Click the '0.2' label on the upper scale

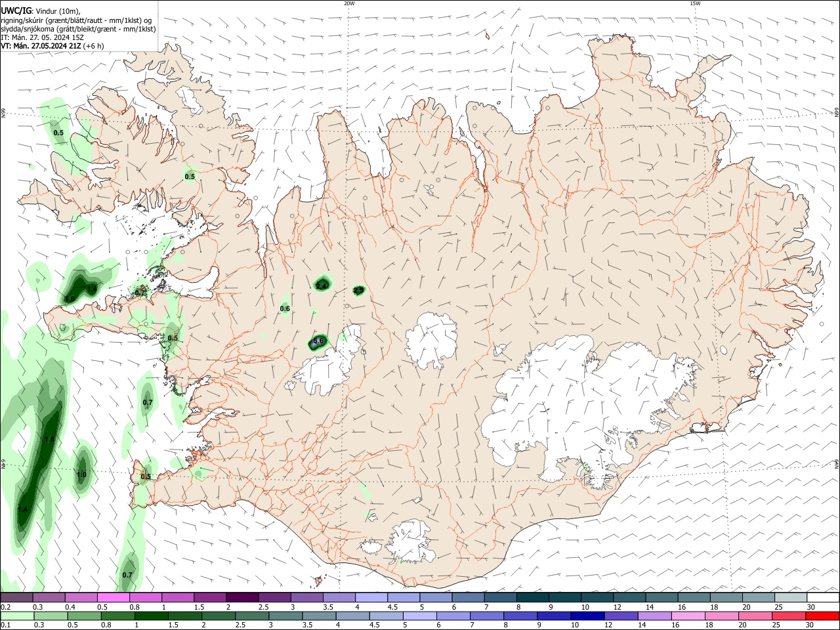click(x=6, y=607)
